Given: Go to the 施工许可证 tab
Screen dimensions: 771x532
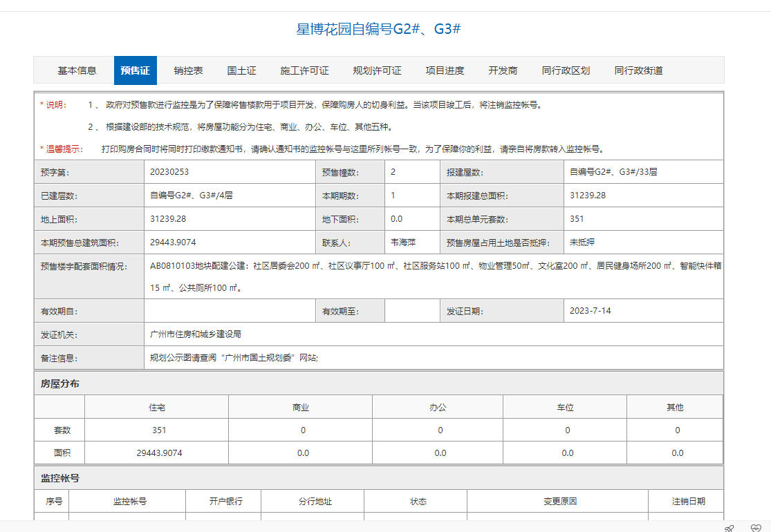Looking at the screenshot, I should (304, 70).
